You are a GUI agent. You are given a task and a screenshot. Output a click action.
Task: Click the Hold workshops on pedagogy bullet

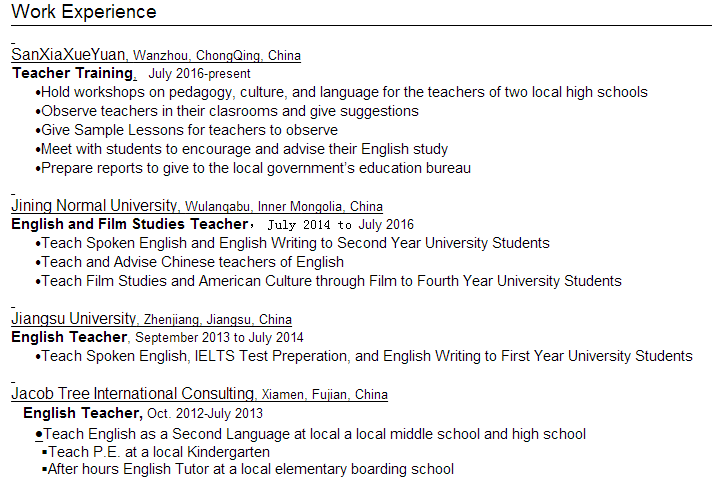[344, 92]
